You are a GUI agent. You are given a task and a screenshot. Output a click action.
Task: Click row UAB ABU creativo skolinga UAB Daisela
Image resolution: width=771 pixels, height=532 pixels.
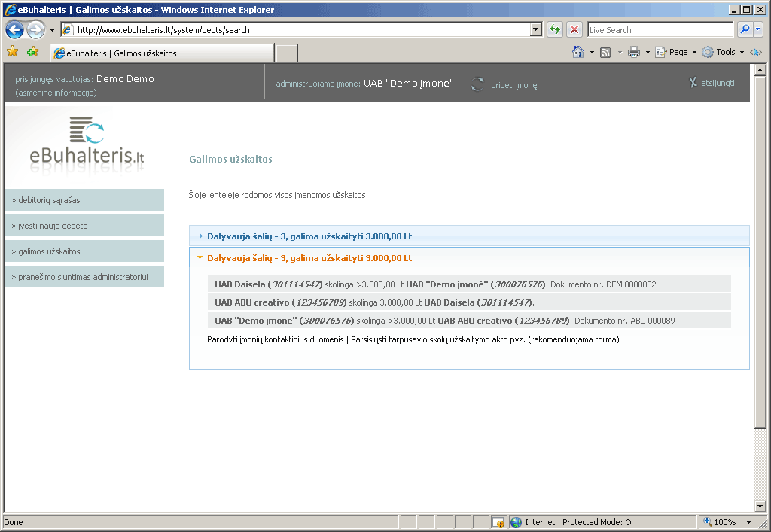click(469, 302)
